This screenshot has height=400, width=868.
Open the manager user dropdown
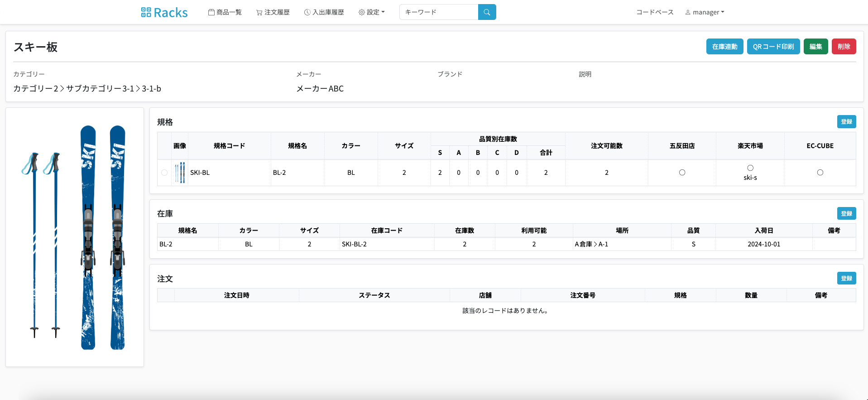(705, 12)
